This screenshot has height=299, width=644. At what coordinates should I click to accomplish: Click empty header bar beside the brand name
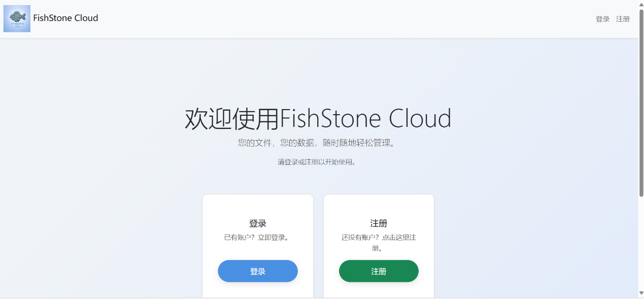click(345, 19)
